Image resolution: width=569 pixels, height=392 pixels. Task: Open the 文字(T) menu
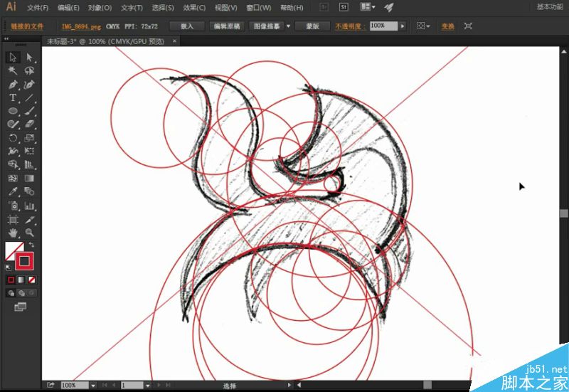(132, 8)
